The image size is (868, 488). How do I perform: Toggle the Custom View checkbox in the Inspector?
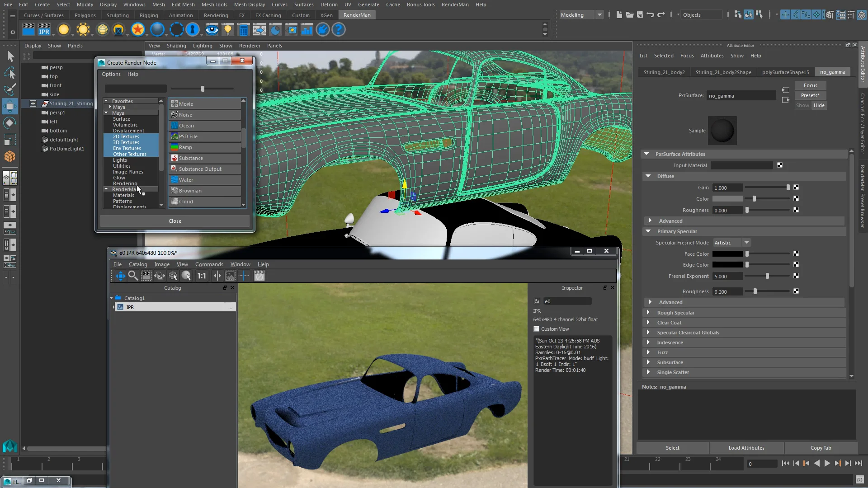click(x=537, y=328)
